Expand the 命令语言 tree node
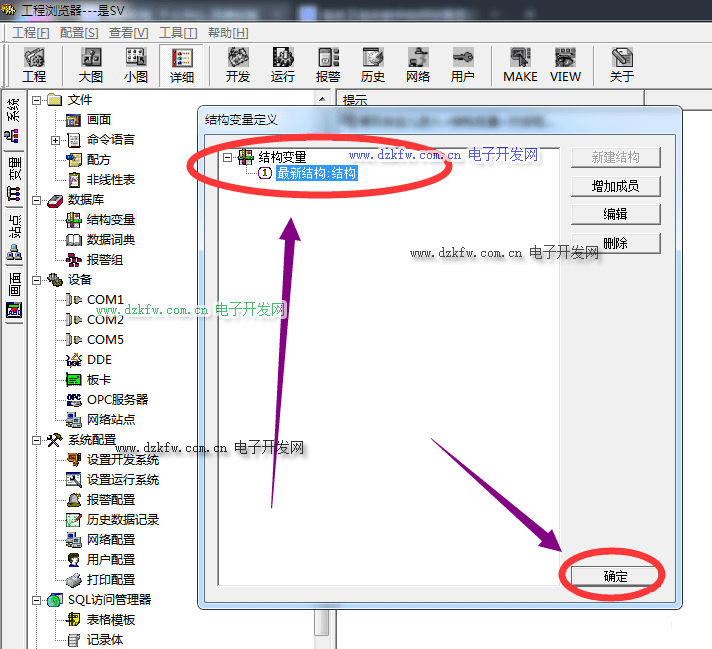This screenshot has height=649, width=712. point(56,140)
